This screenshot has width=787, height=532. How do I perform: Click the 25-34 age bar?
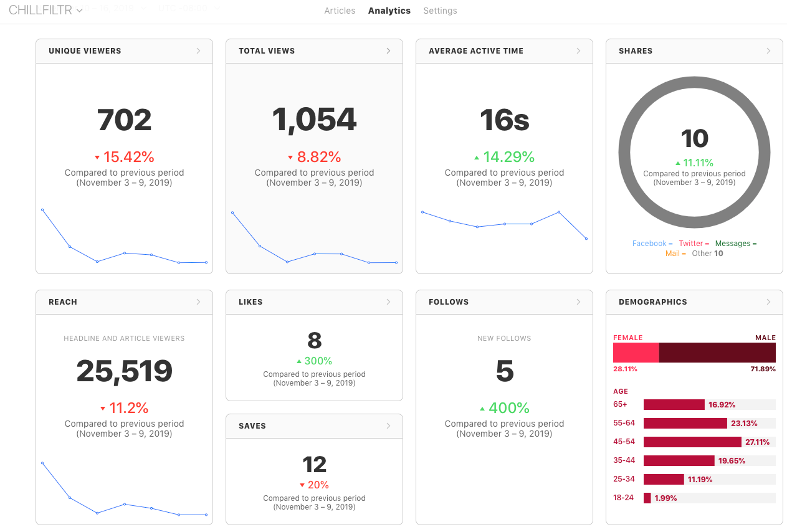click(x=664, y=480)
